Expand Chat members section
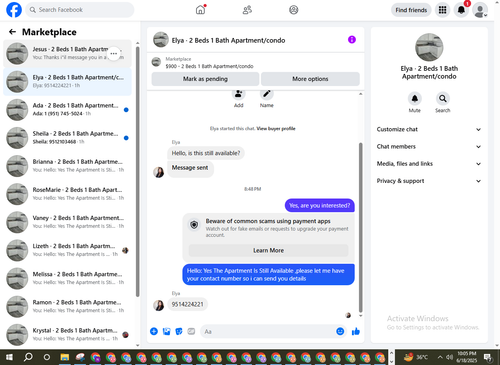Screen dimensions: 500x365 (429, 147)
